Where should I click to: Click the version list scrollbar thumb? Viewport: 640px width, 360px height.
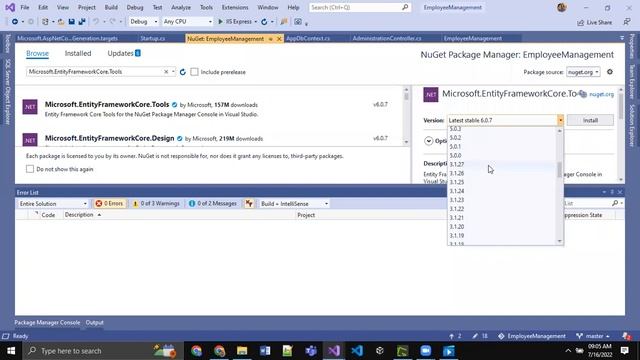[x=560, y=169]
